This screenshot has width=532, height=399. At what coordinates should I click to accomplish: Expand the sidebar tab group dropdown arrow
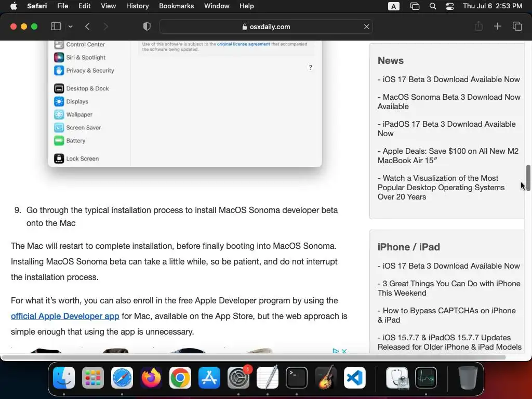70,26
